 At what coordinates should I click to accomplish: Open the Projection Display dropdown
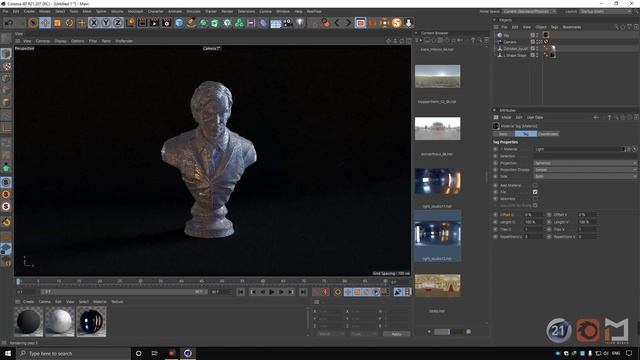point(585,169)
